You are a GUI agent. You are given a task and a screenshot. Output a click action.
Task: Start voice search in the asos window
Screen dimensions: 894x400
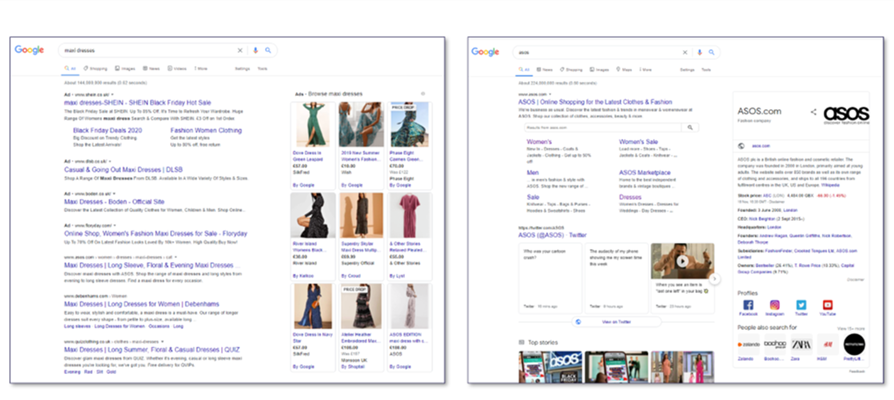[700, 52]
